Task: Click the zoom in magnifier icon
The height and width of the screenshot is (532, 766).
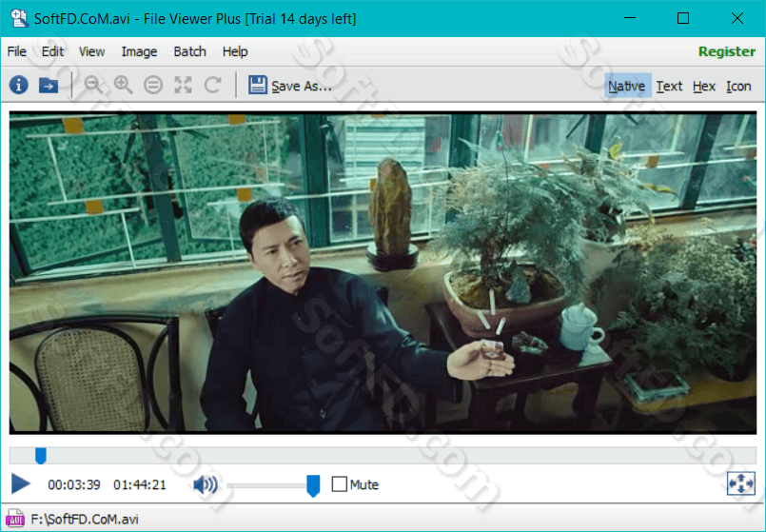Action: coord(123,85)
